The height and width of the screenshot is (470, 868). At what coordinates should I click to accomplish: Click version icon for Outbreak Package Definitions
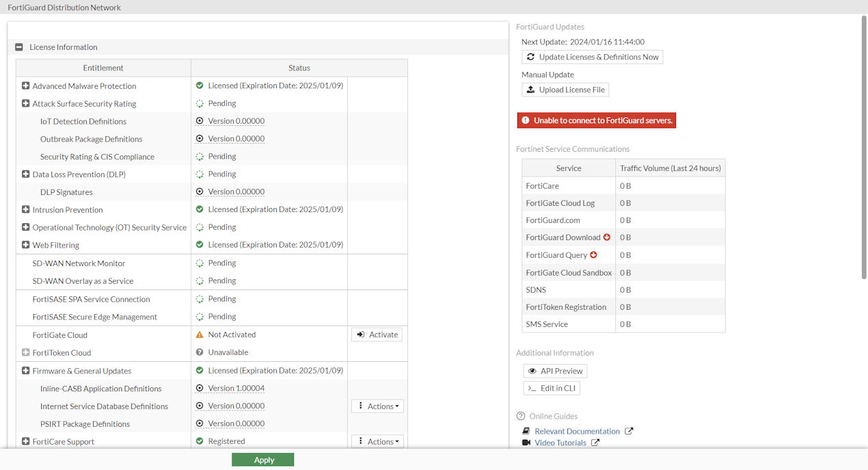coord(200,138)
